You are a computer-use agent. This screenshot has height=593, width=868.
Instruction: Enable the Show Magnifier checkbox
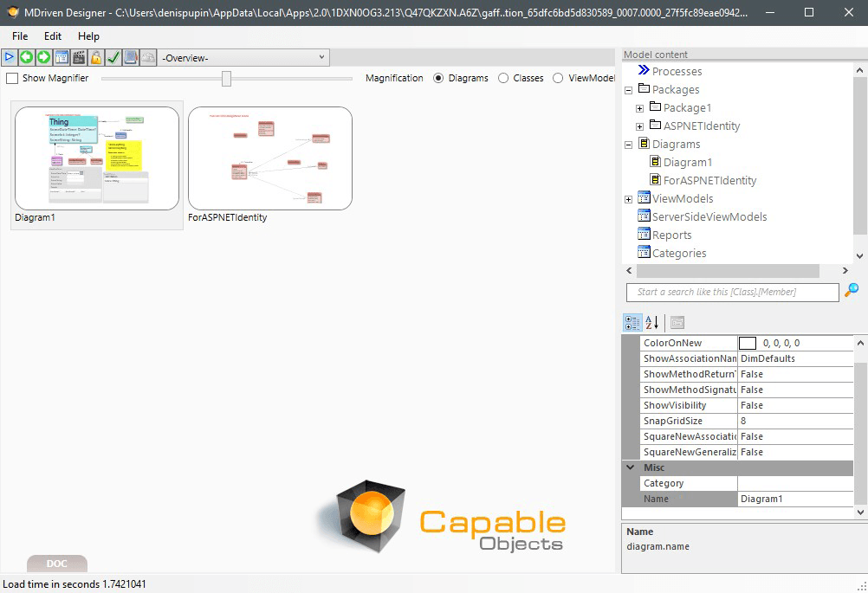coord(12,78)
